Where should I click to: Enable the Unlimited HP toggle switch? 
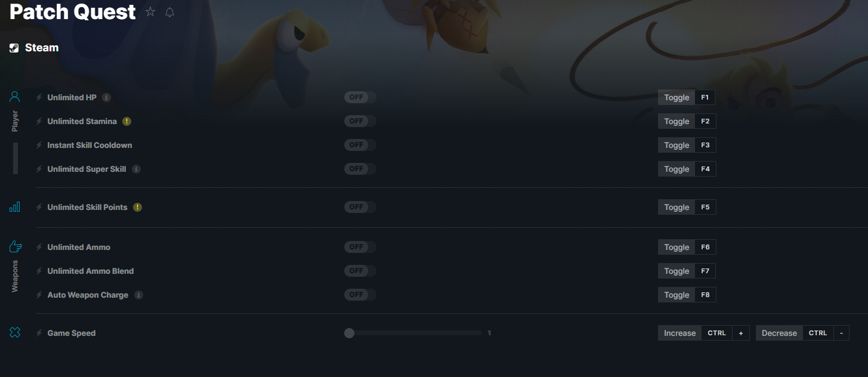pos(360,97)
